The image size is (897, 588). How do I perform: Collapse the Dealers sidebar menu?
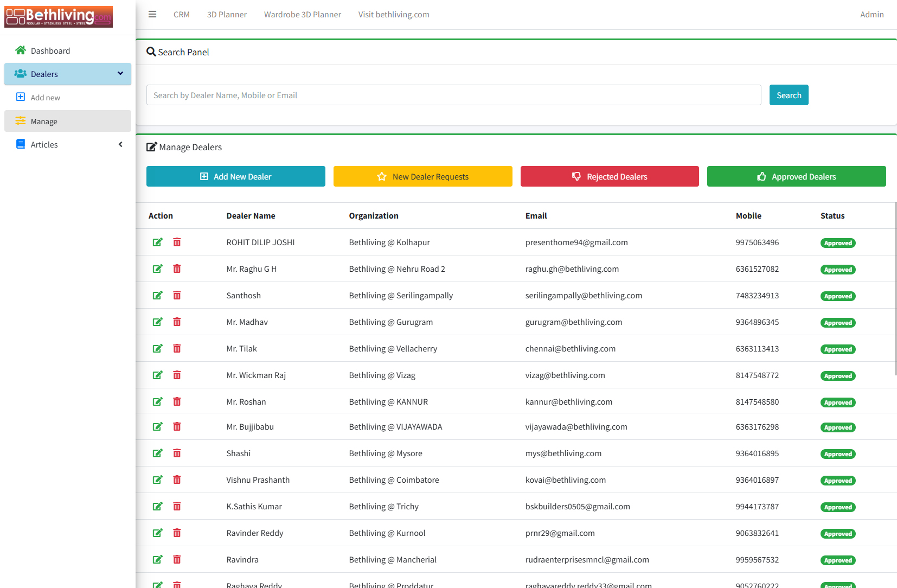coord(68,74)
